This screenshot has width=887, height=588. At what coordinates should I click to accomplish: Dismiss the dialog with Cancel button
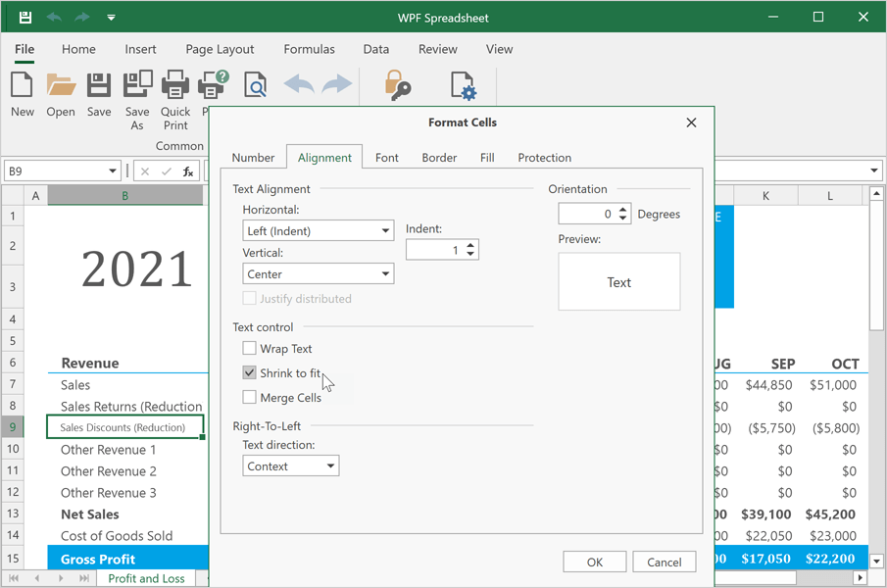[664, 562]
